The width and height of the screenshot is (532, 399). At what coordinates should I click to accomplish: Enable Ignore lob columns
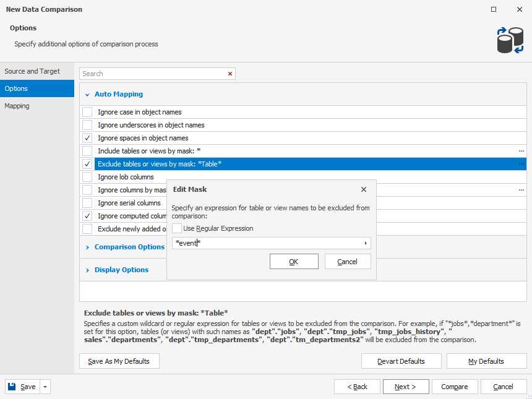click(x=87, y=177)
